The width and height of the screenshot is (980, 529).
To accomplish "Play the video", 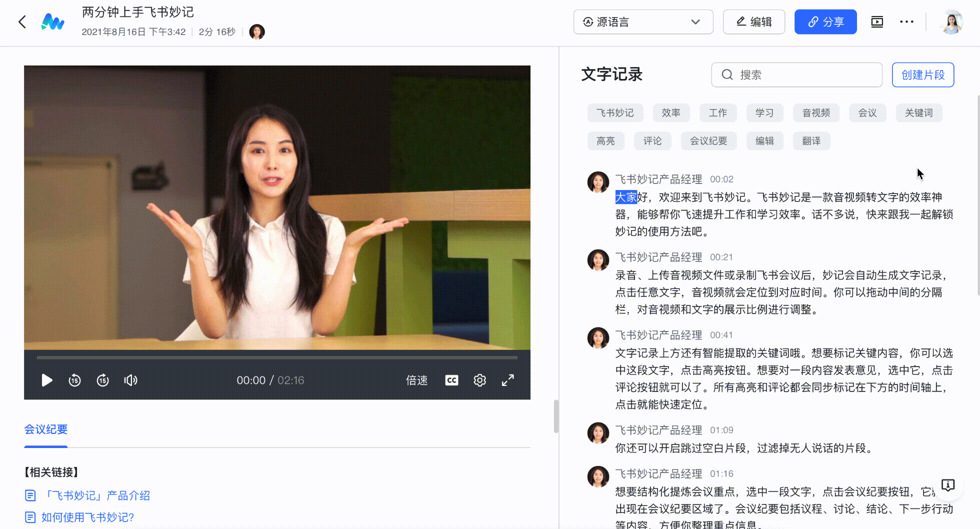I will coord(46,380).
